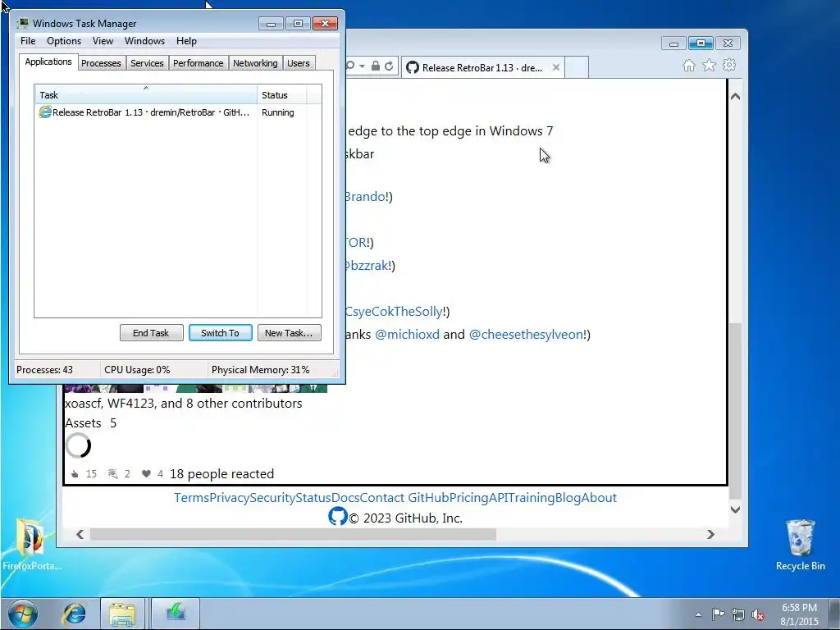Select the Recycle Bin desktop icon
The height and width of the screenshot is (630, 840).
click(801, 545)
